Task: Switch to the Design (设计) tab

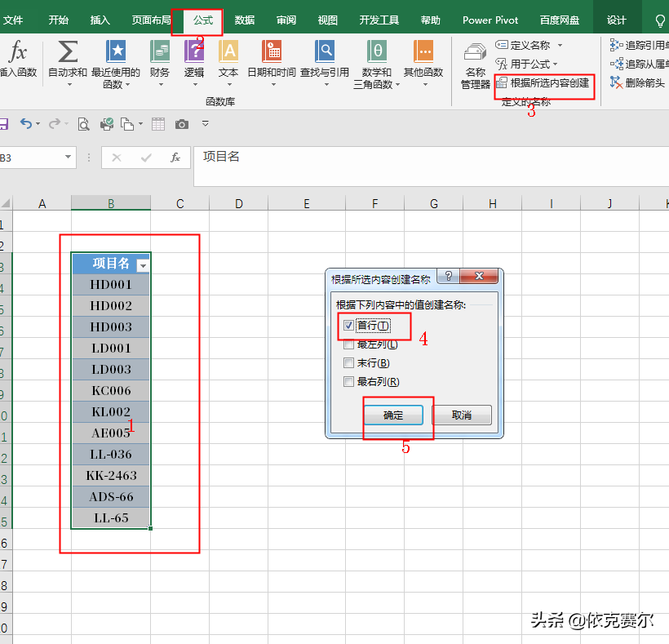Action: click(617, 20)
